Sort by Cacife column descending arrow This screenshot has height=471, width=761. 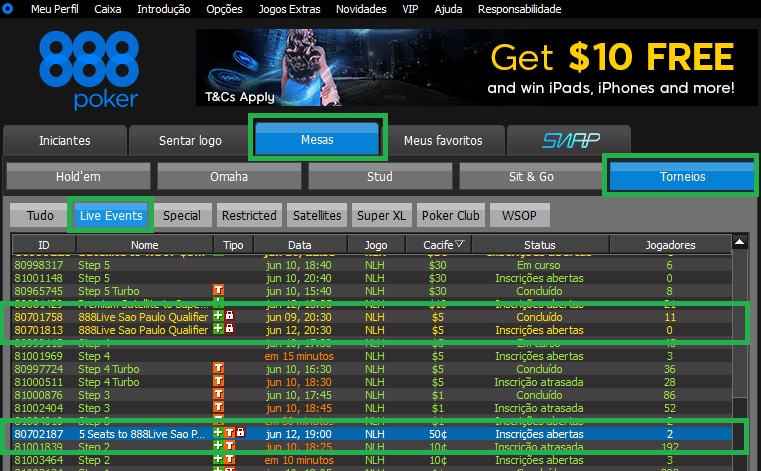[459, 244]
